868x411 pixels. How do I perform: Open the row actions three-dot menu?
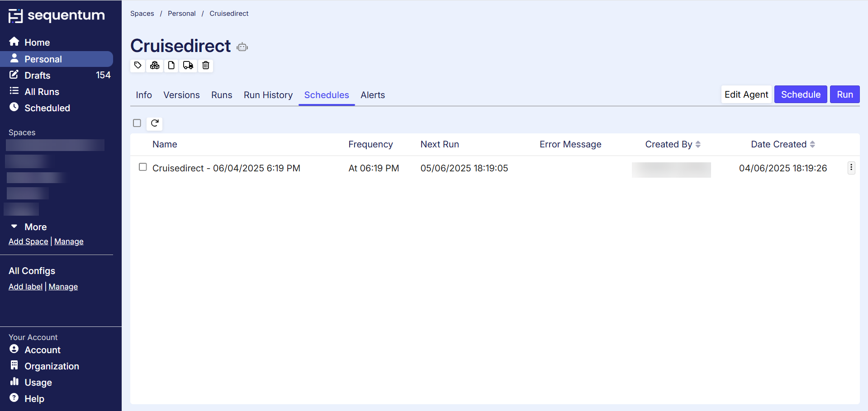coord(851,168)
